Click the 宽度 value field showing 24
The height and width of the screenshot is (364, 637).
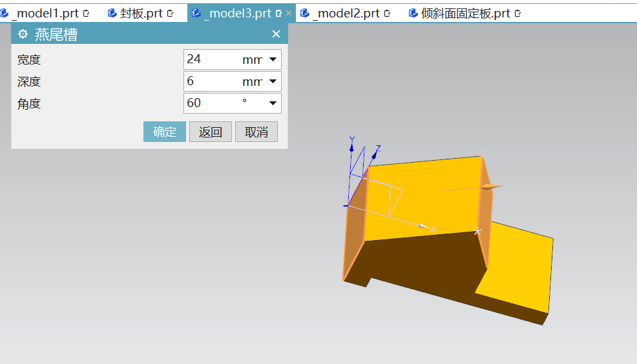click(210, 60)
